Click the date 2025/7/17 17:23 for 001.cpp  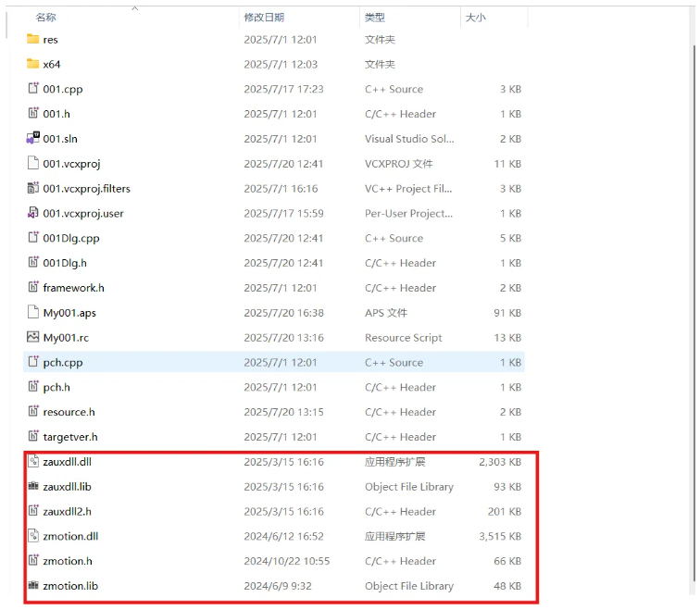coord(283,89)
